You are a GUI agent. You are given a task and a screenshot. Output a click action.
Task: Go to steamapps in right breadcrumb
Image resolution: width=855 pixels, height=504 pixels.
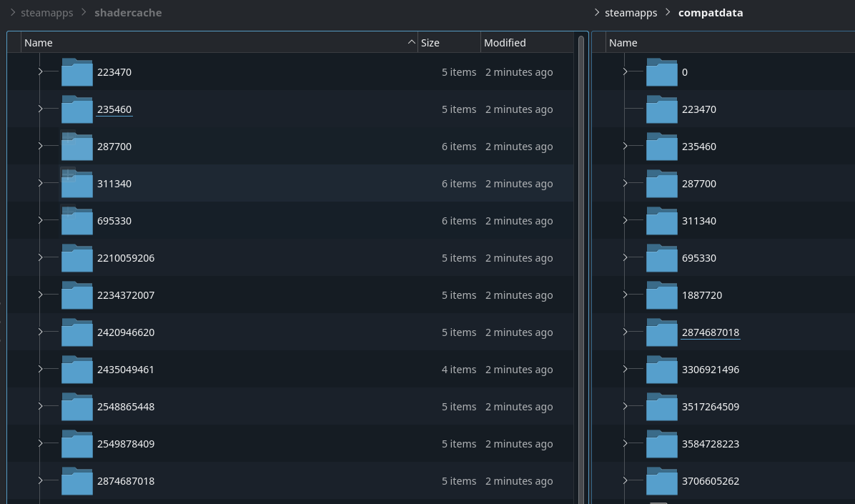[631, 13]
